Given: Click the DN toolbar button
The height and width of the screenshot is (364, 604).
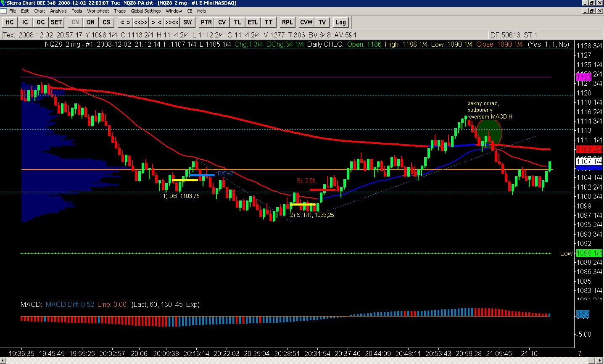Looking at the screenshot, I should point(91,22).
